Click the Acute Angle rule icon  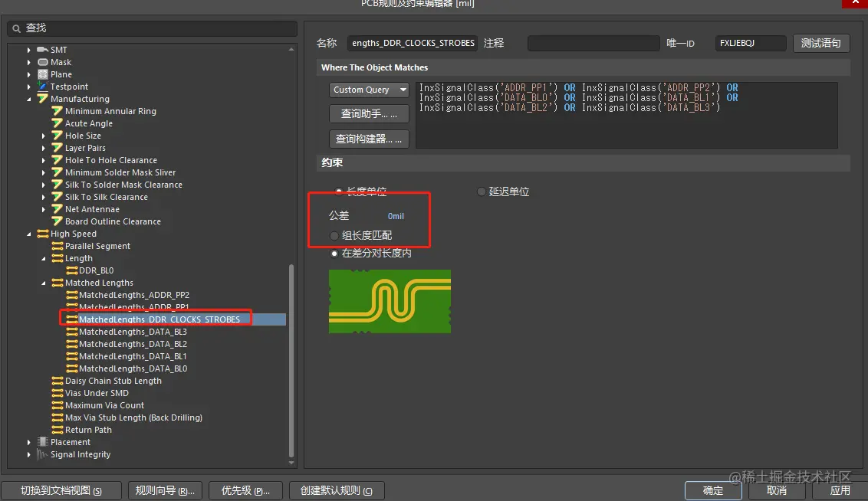click(57, 123)
